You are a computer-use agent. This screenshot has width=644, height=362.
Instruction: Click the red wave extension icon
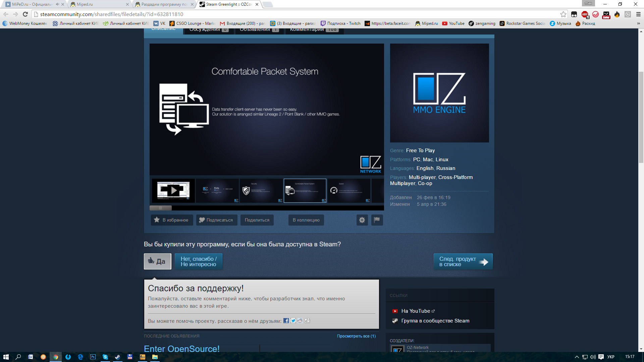pyautogui.click(x=596, y=14)
